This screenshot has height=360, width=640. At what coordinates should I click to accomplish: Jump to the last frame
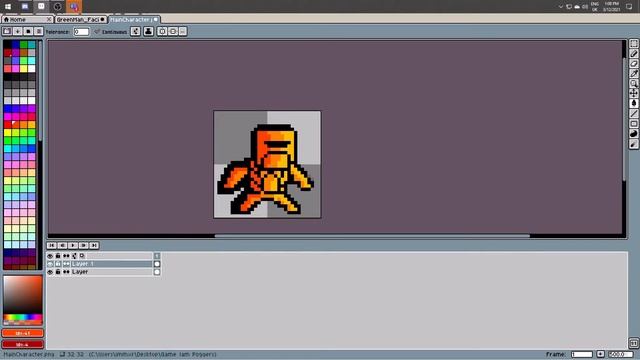tap(94, 245)
